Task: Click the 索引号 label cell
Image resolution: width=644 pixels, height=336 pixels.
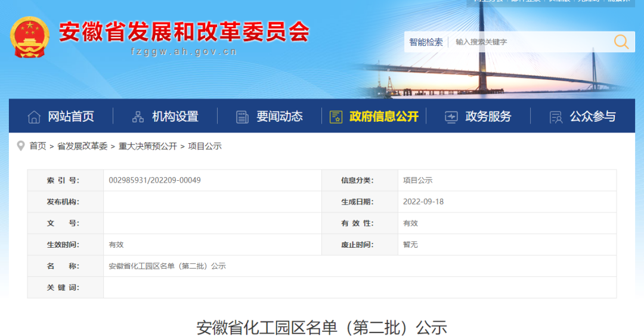Action: [x=66, y=180]
